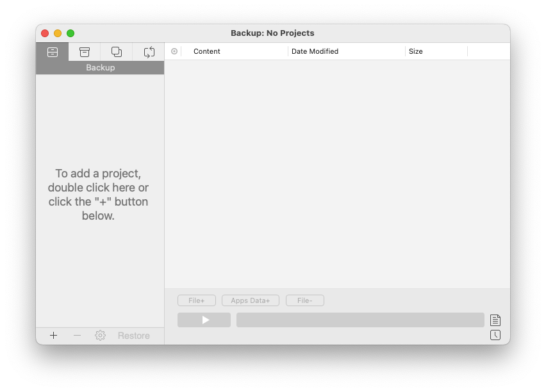This screenshot has width=546, height=392.
Task: Click the File- button
Action: [x=304, y=300]
